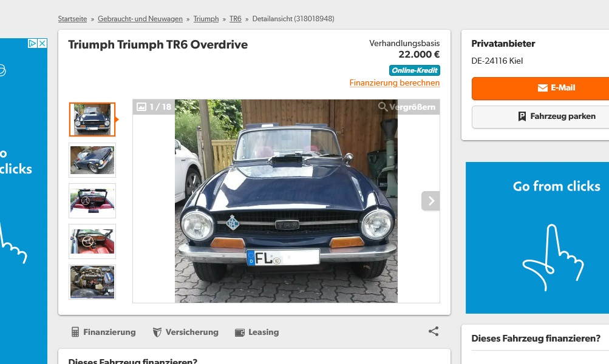This screenshot has width=609, height=364.
Task: Click the E-Mail contact button
Action: (x=540, y=88)
